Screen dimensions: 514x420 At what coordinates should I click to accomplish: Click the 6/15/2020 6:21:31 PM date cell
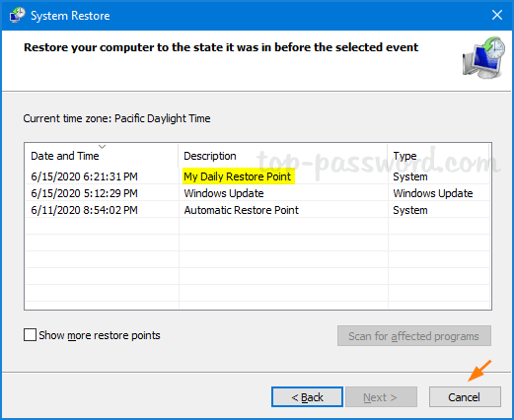(84, 176)
